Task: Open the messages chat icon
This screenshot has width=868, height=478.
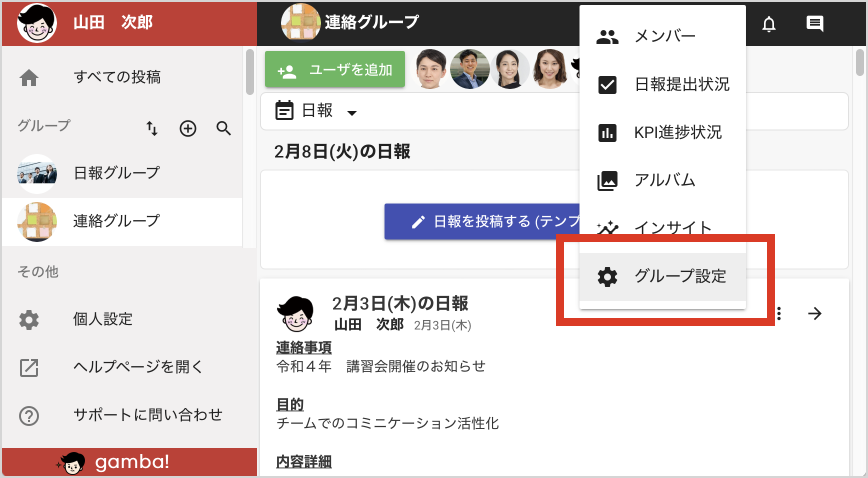Action: [814, 23]
